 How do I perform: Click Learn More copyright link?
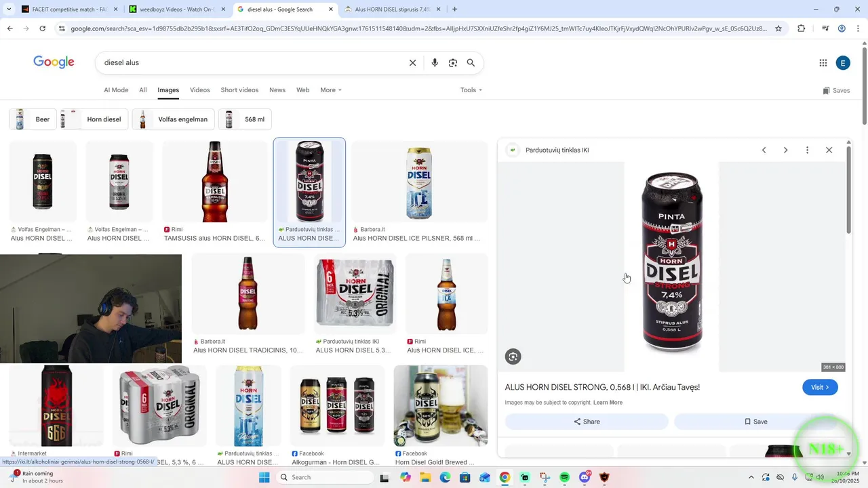(x=608, y=403)
